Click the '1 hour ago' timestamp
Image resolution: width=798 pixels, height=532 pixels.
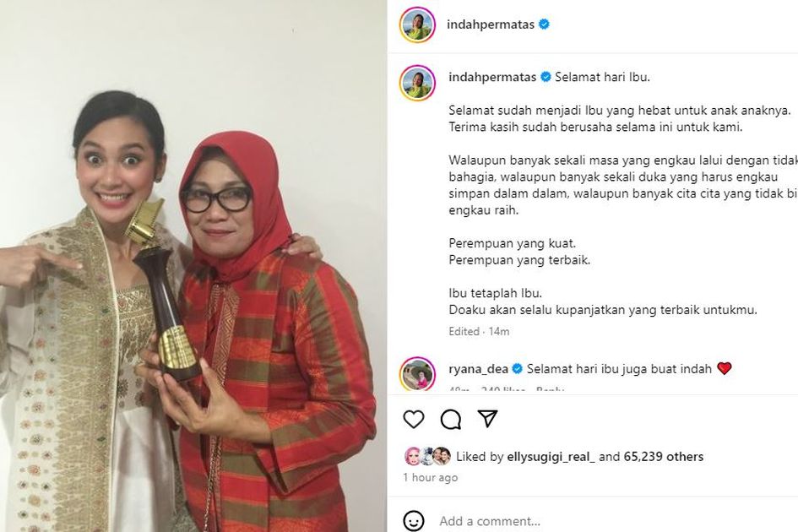431,477
